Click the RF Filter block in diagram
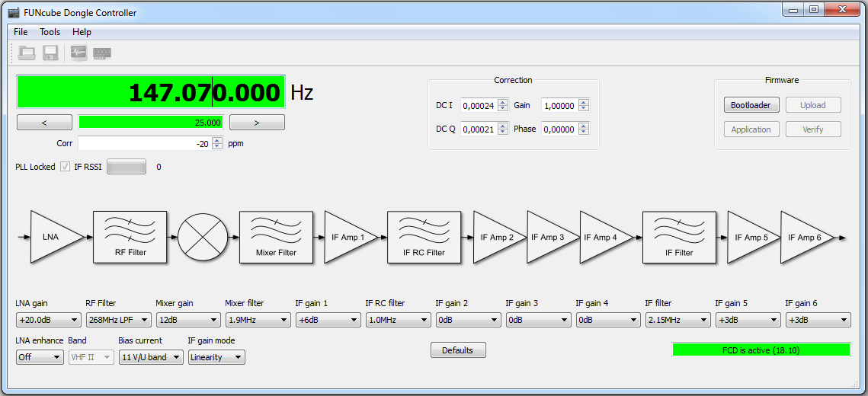 (130, 237)
